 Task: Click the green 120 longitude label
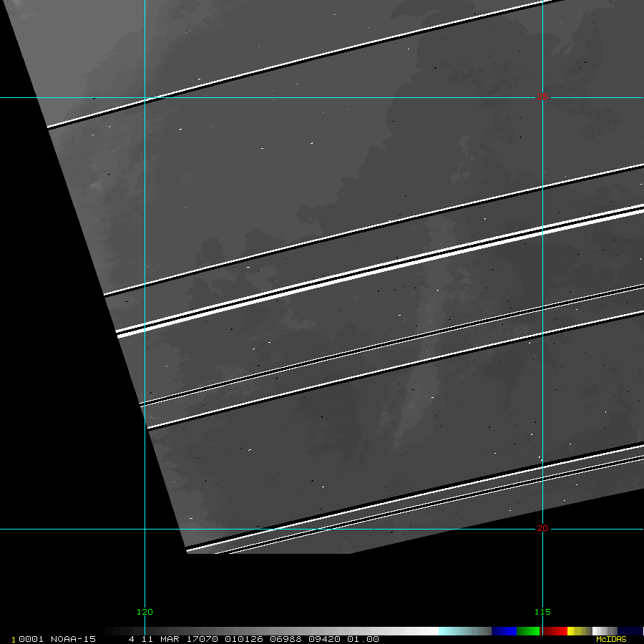click(145, 612)
